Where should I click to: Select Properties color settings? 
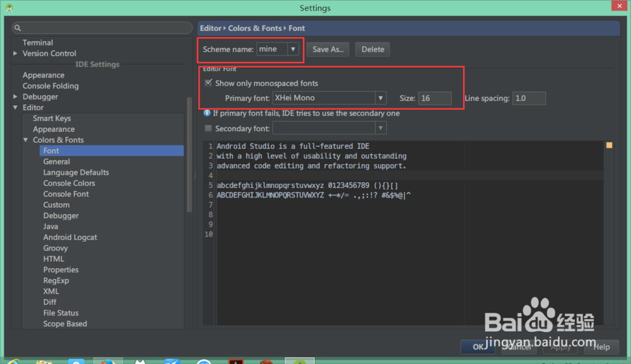pyautogui.click(x=61, y=269)
